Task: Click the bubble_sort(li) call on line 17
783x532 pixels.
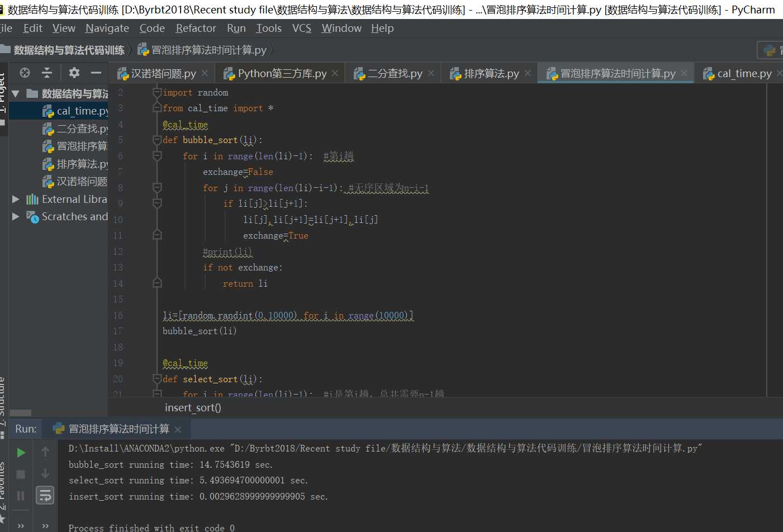Action: coord(200,331)
